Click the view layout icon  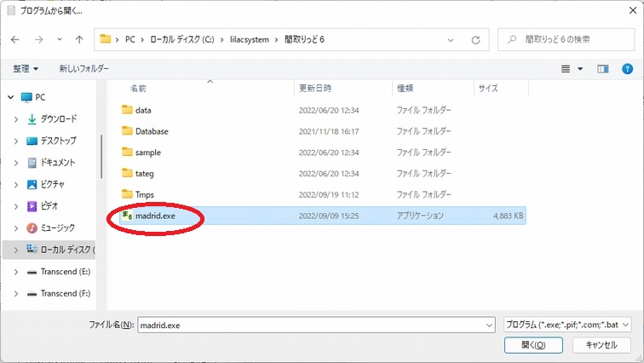(566, 69)
